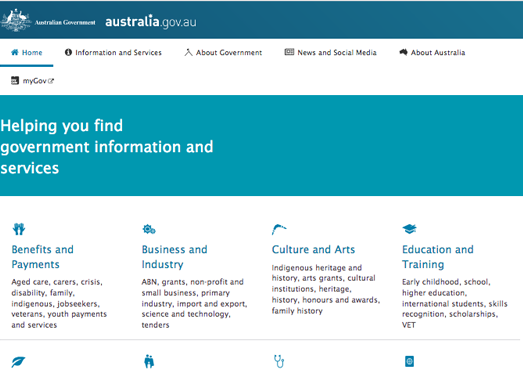Open Business and Industry heading link
Screen dimensions: 523x375
174,257
